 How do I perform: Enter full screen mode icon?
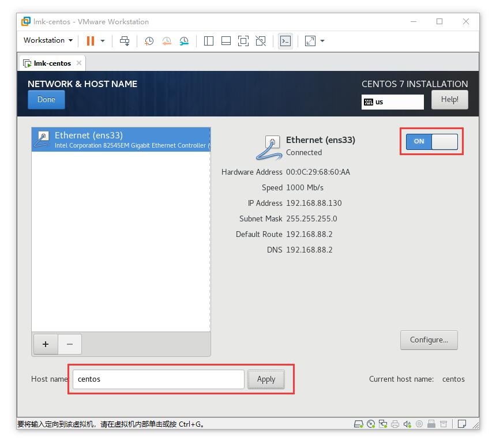coord(243,41)
